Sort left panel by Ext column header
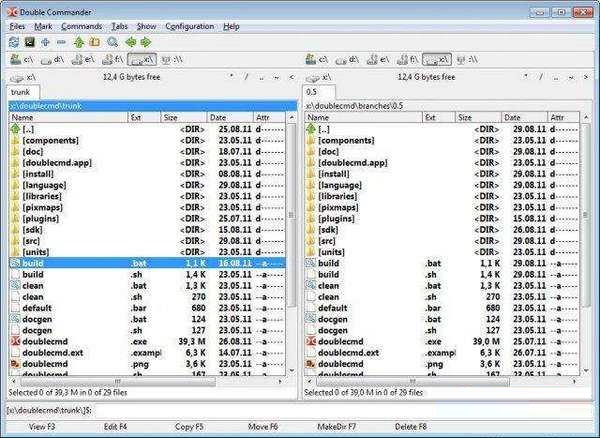The width and height of the screenshot is (600, 438). tap(144, 117)
